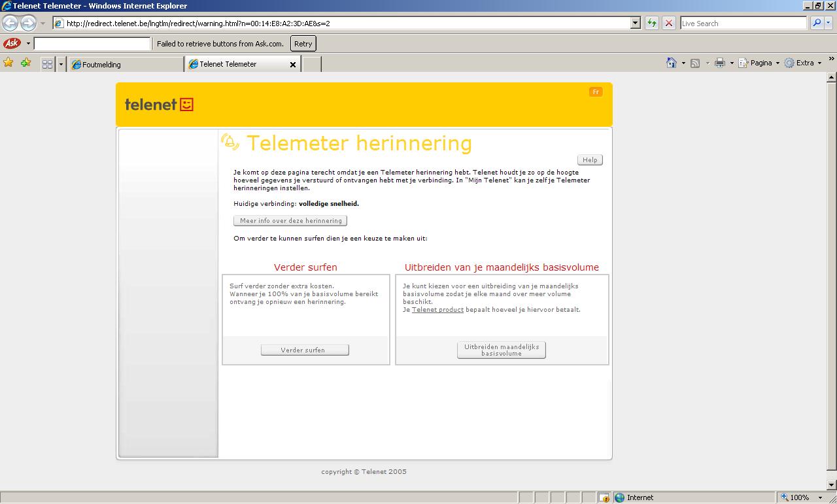This screenshot has width=837, height=504.
Task: Open a new blank tab
Action: coord(311,64)
